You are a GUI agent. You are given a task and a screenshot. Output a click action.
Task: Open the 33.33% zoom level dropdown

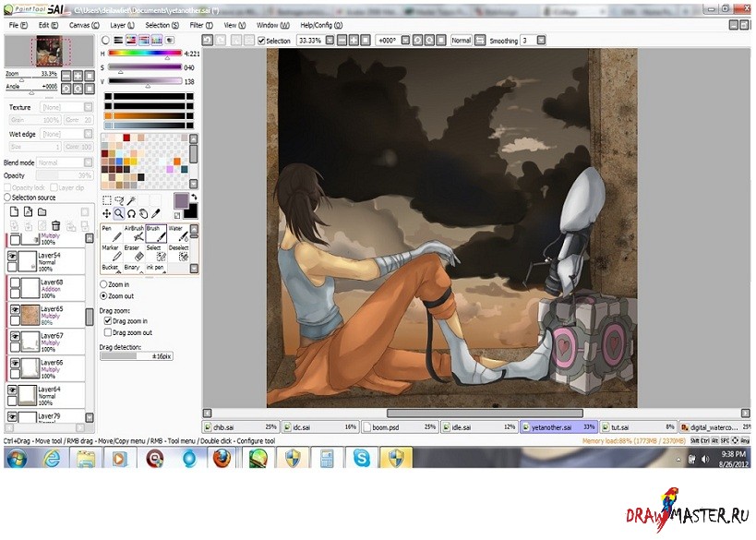click(330, 41)
